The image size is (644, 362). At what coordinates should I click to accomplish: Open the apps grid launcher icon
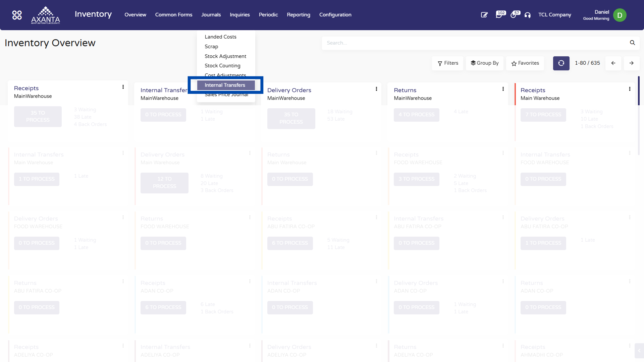tap(17, 15)
